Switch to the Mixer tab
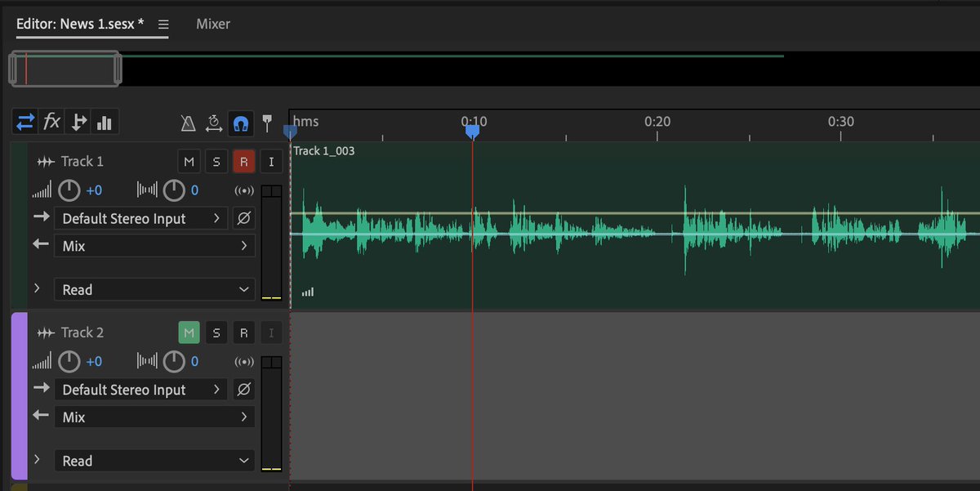The image size is (980, 491). (x=213, y=24)
